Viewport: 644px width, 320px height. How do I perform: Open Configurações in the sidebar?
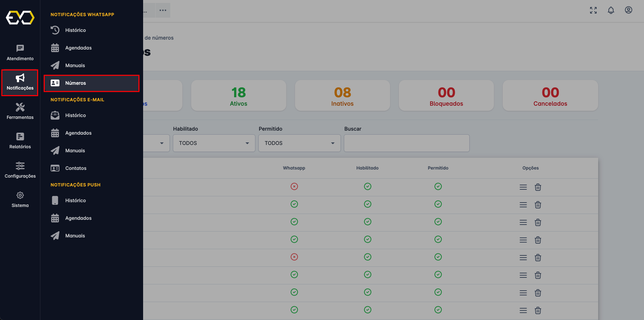(x=20, y=170)
